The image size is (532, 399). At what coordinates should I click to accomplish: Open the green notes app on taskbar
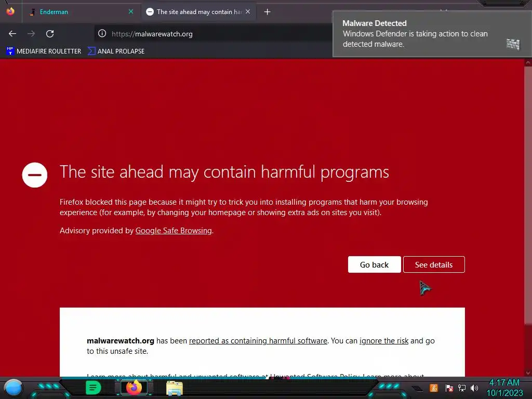94,388
